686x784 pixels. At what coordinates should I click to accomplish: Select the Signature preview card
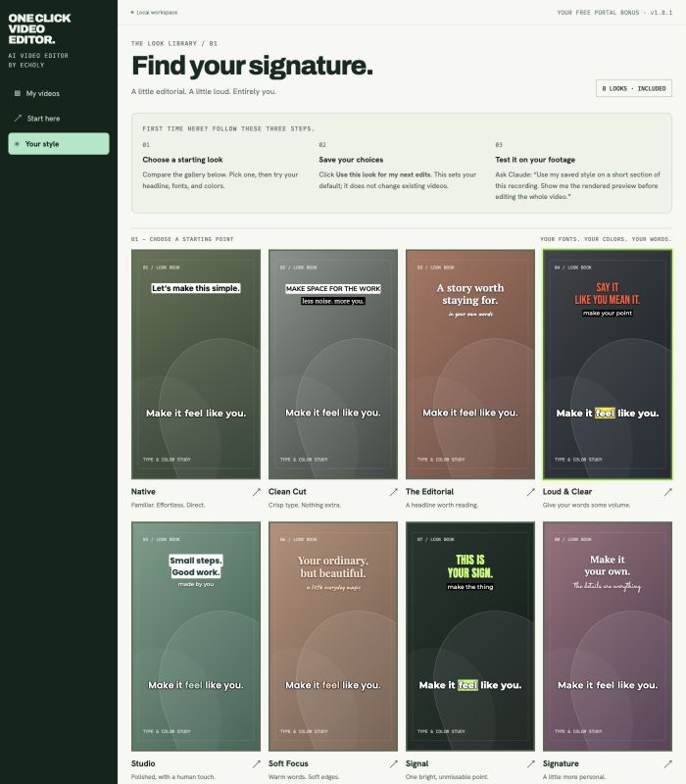tap(608, 636)
